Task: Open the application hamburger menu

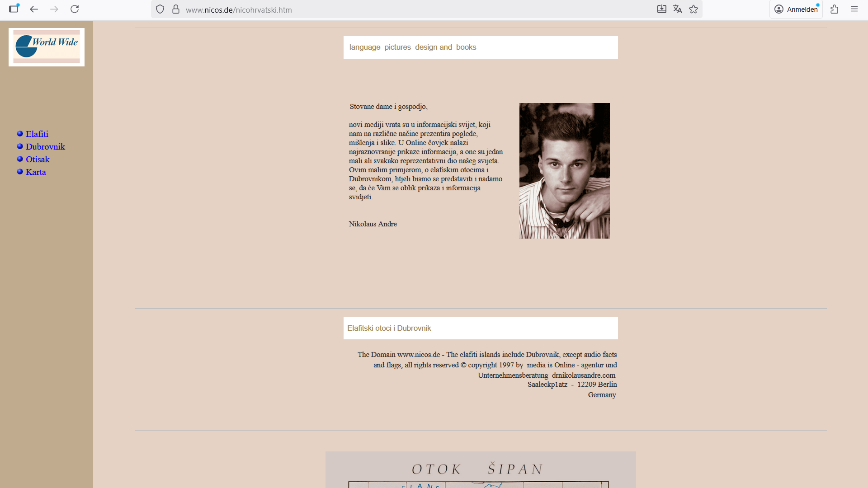Action: [x=854, y=9]
